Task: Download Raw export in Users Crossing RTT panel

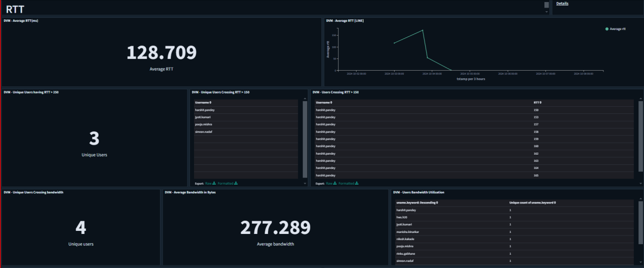Action: pyautogui.click(x=331, y=183)
